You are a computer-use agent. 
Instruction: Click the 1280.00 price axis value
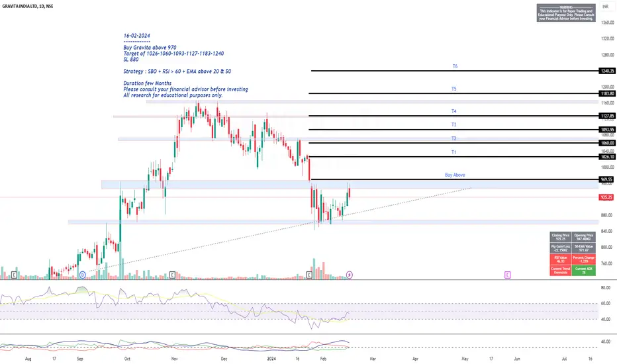point(608,55)
